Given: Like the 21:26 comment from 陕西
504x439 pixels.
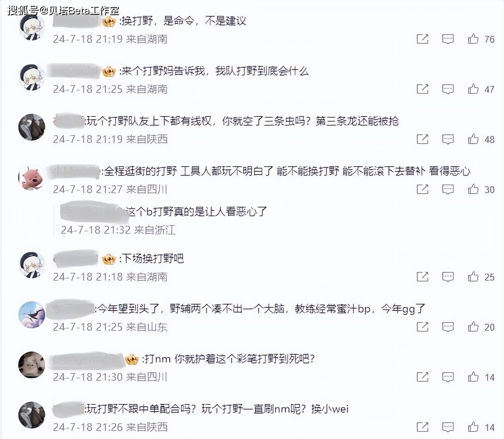Looking at the screenshot, I should (x=473, y=427).
